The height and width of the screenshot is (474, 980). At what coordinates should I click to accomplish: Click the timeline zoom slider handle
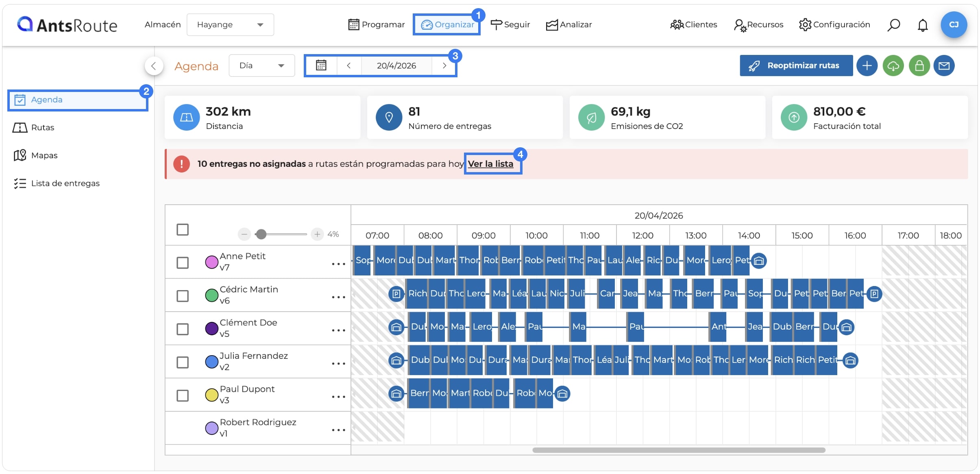pos(261,234)
